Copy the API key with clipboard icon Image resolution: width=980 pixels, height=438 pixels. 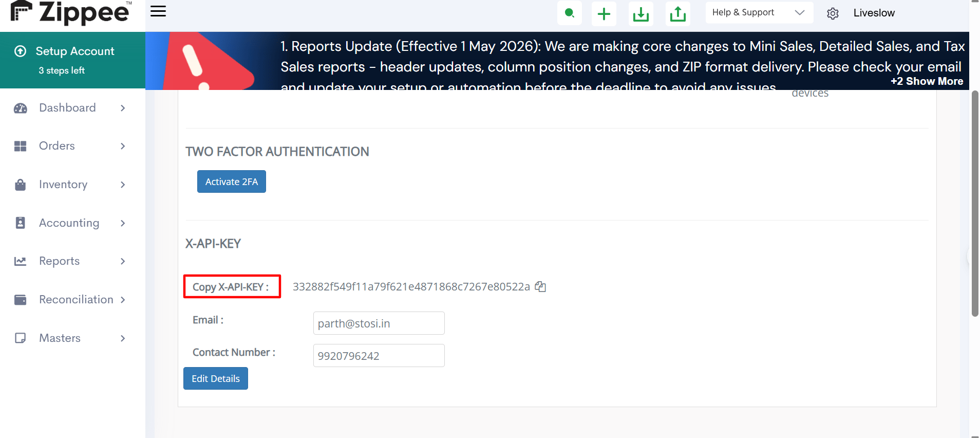coord(540,286)
